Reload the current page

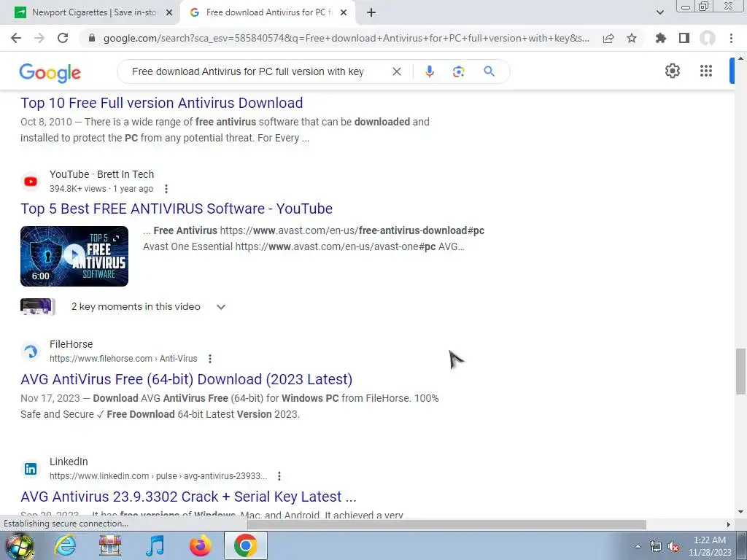[x=63, y=38]
